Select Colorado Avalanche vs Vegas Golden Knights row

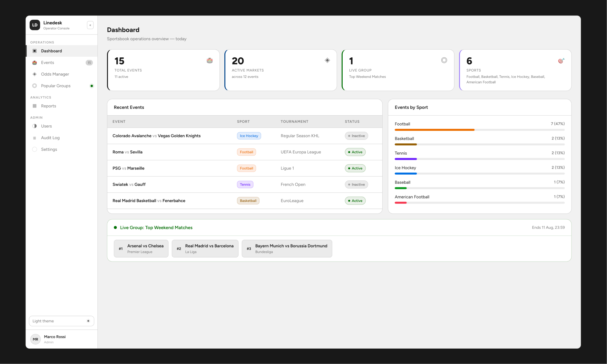245,136
